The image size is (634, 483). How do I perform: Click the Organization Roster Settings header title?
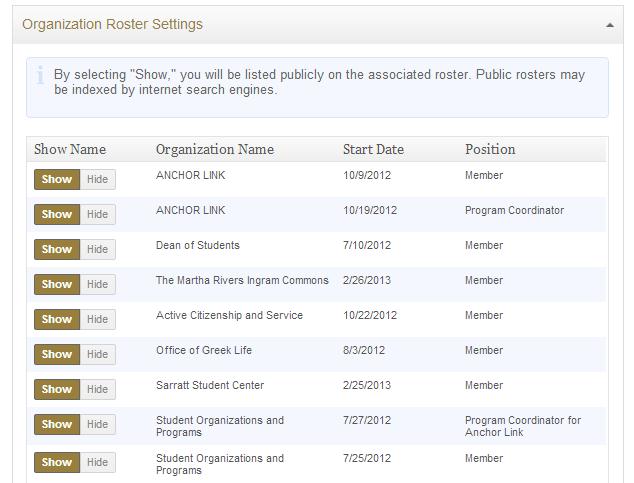(x=112, y=24)
